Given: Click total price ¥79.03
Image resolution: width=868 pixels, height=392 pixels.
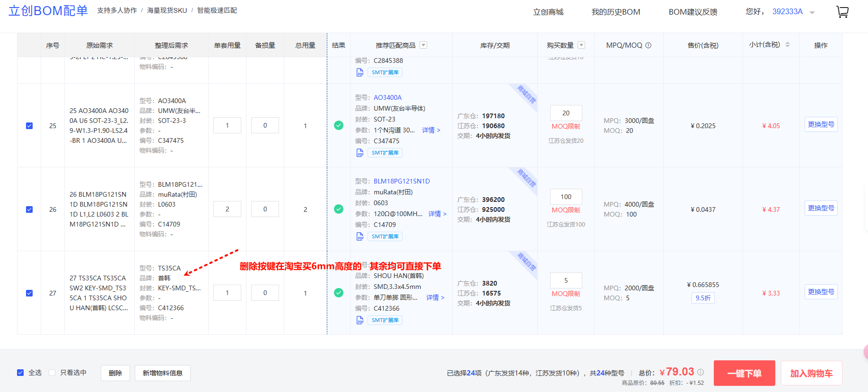Looking at the screenshot, I should pos(677,372).
